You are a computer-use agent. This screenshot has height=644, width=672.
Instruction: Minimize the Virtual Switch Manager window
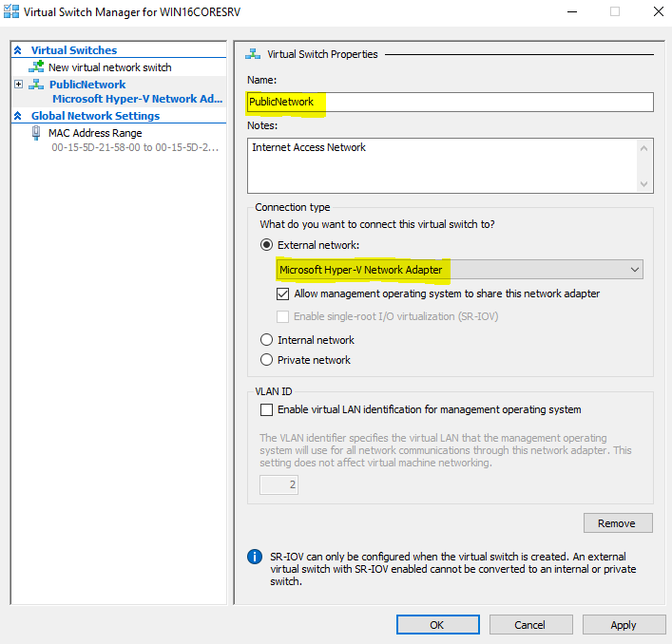[x=572, y=11]
